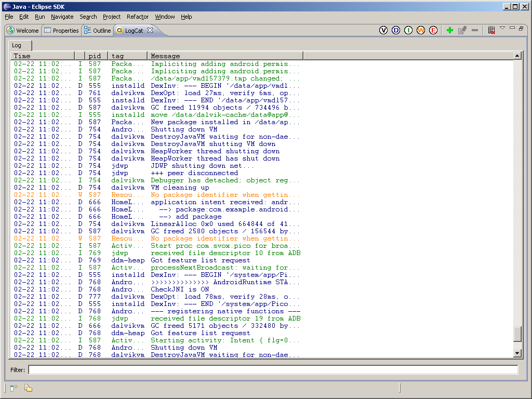
Task: Click the vertical scrollbar thumb
Action: pyautogui.click(x=517, y=334)
